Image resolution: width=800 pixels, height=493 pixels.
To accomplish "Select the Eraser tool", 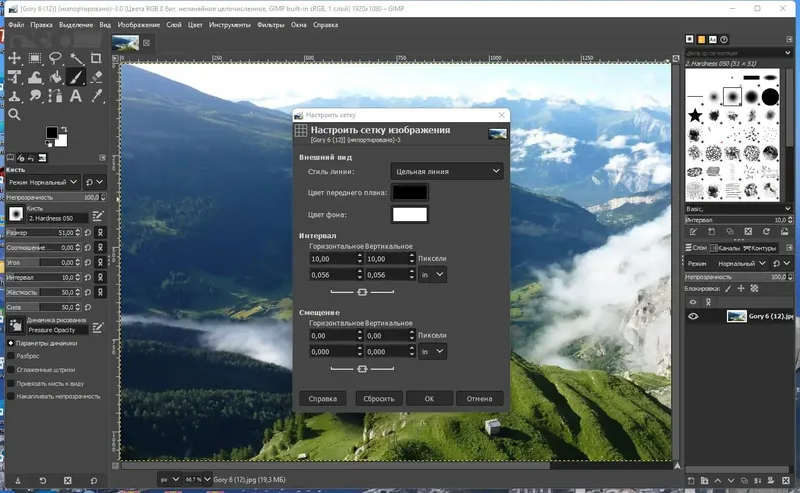I will 97,77.
